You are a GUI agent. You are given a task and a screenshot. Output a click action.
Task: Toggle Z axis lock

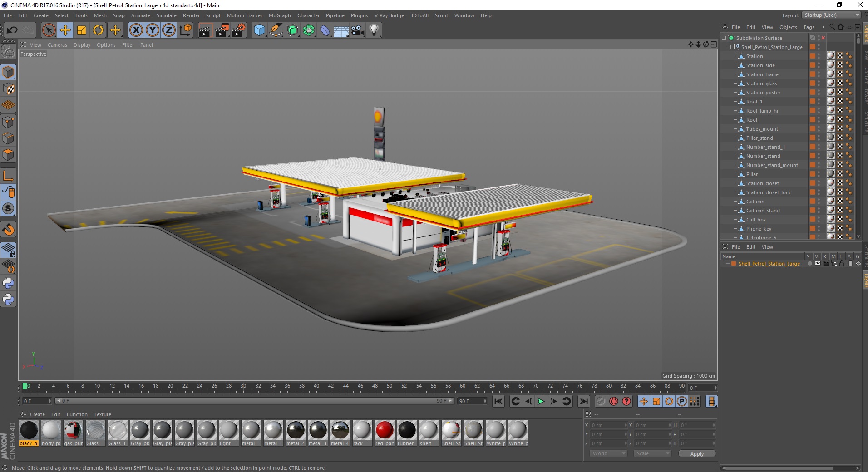[x=169, y=30]
